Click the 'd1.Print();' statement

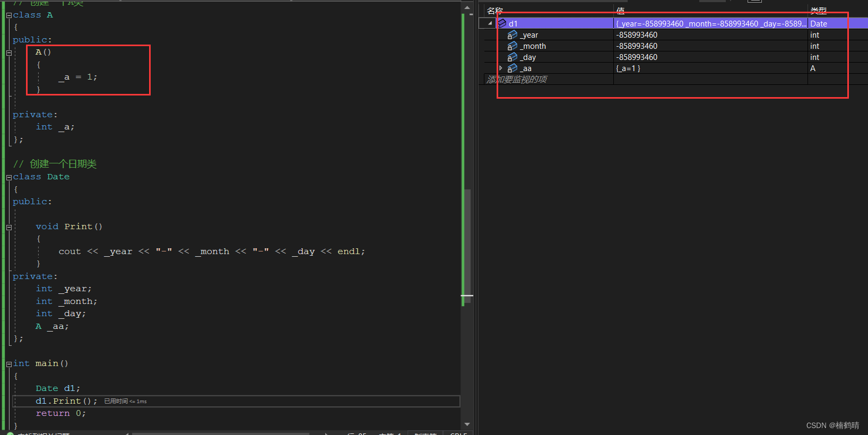click(66, 401)
